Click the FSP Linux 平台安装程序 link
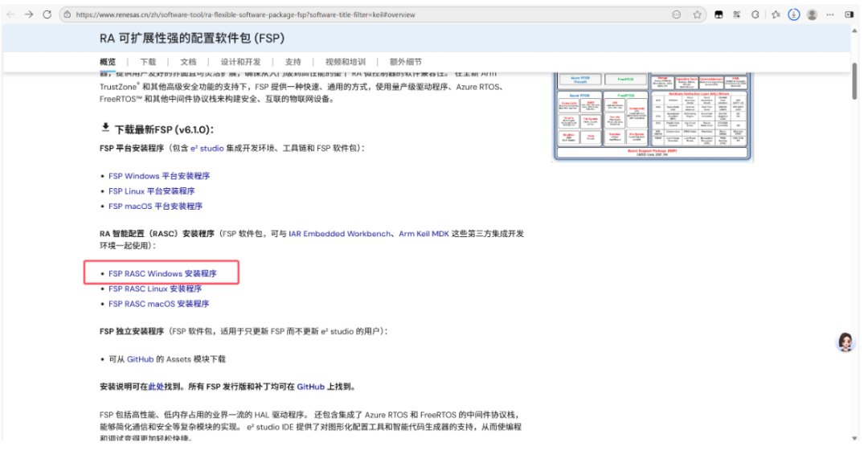 (151, 192)
